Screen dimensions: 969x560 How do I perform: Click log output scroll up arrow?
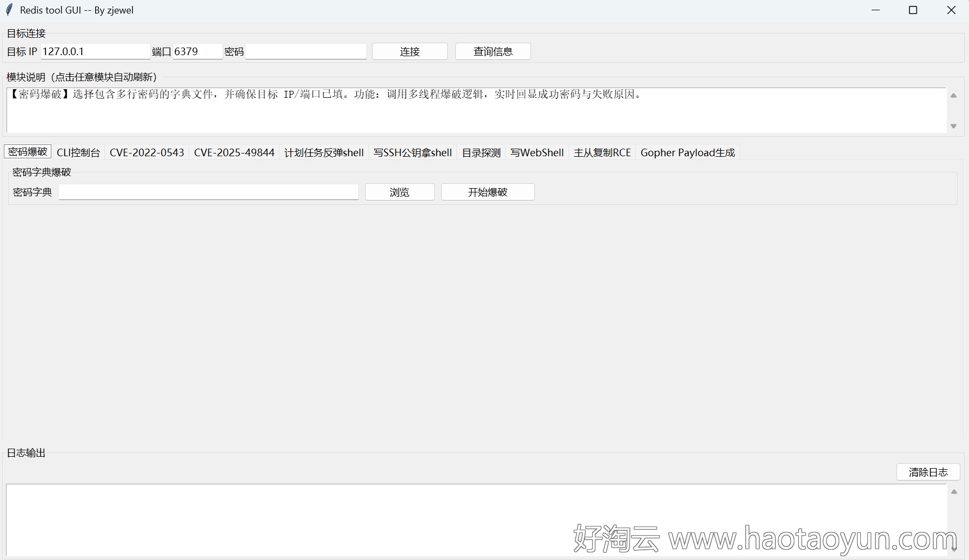coord(954,492)
